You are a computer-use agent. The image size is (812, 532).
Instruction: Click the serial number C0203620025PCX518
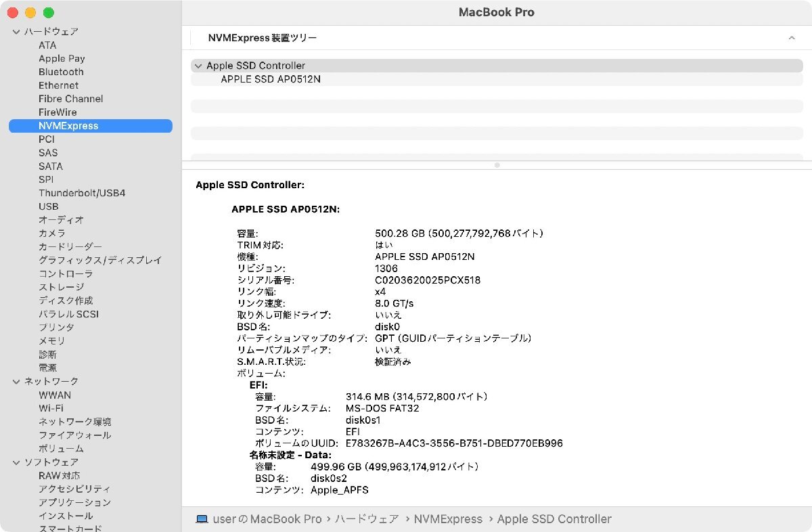pyautogui.click(x=428, y=280)
